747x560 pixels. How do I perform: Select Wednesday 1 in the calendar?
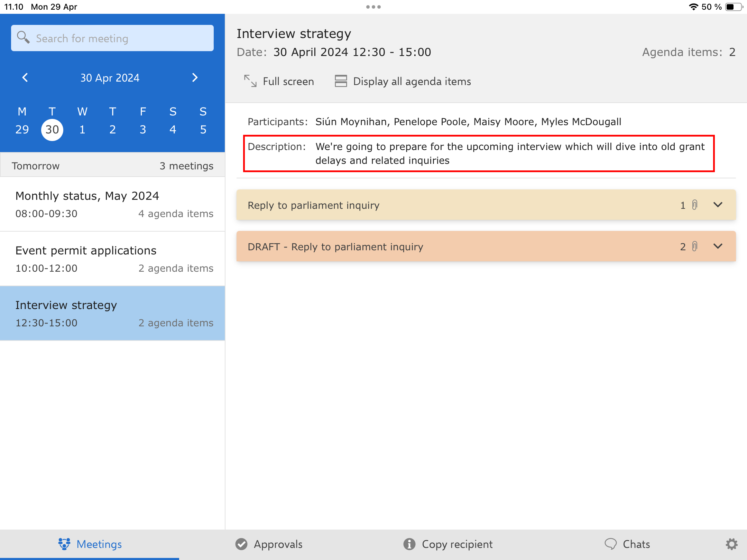point(82,130)
